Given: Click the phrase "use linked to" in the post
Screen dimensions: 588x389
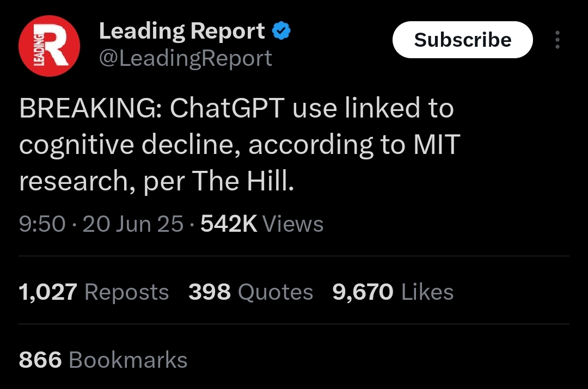Looking at the screenshot, I should tap(373, 108).
